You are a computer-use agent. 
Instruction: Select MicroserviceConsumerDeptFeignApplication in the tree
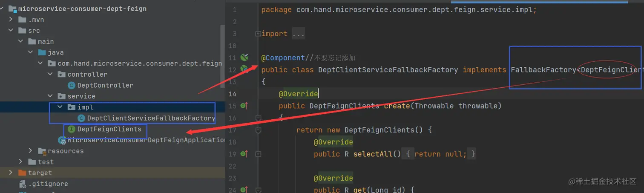point(146,140)
